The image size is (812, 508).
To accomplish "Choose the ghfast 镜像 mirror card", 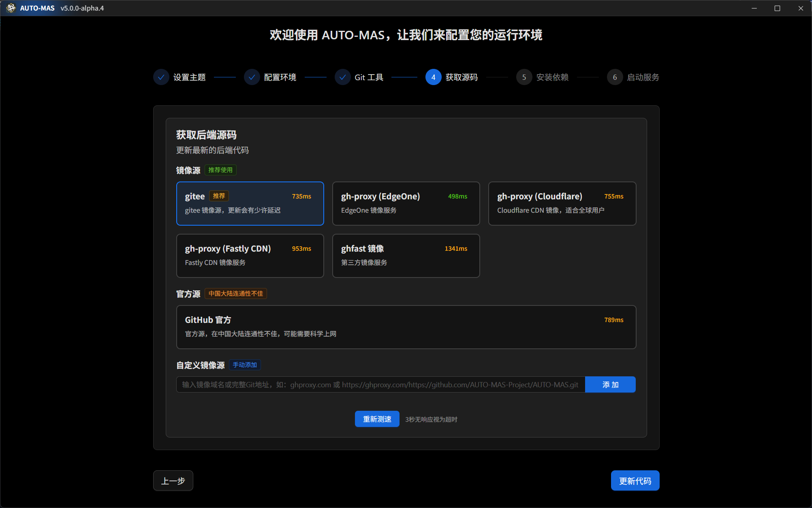I will pos(406,256).
